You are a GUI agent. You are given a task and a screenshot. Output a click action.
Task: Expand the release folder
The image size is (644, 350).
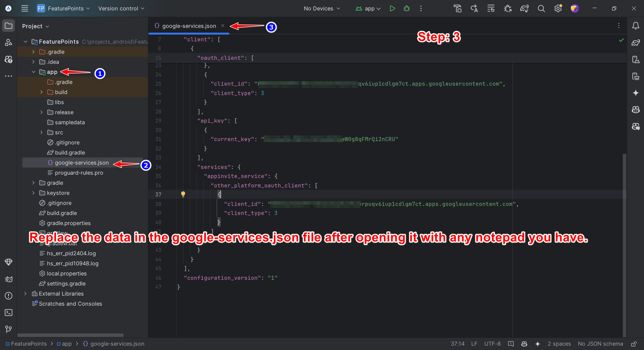tap(41, 112)
